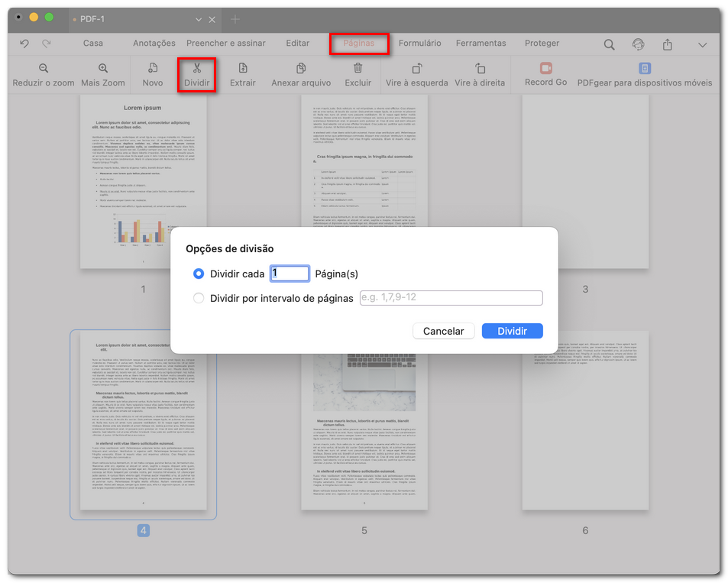
Task: Rotate pages with Vire à direita
Action: point(480,74)
